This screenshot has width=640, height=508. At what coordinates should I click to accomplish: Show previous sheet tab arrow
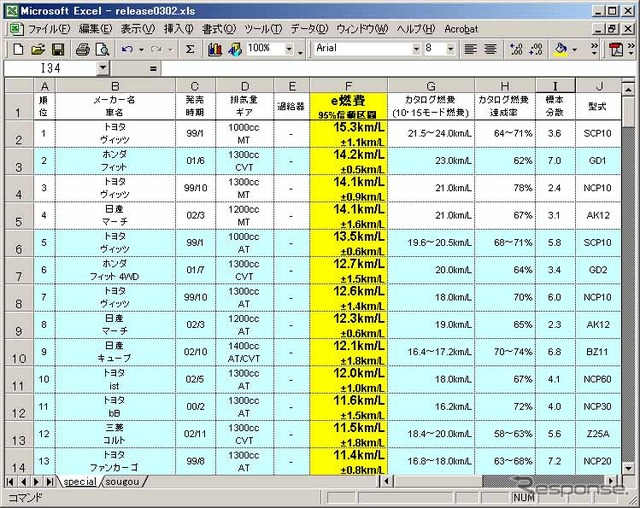coord(23,482)
